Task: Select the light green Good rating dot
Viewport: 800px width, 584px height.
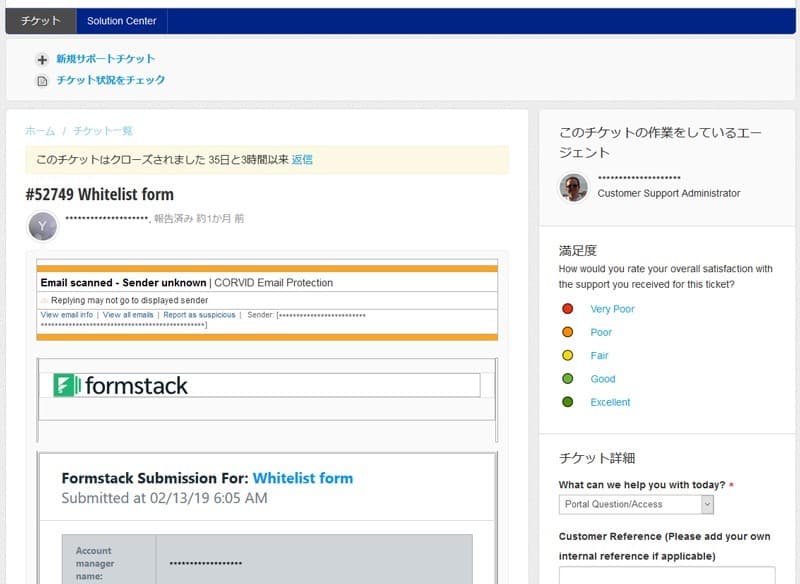Action: pyautogui.click(x=567, y=379)
